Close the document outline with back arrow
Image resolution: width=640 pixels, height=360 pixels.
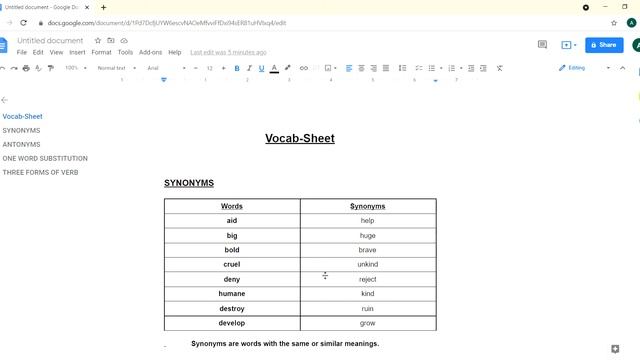(x=4, y=100)
